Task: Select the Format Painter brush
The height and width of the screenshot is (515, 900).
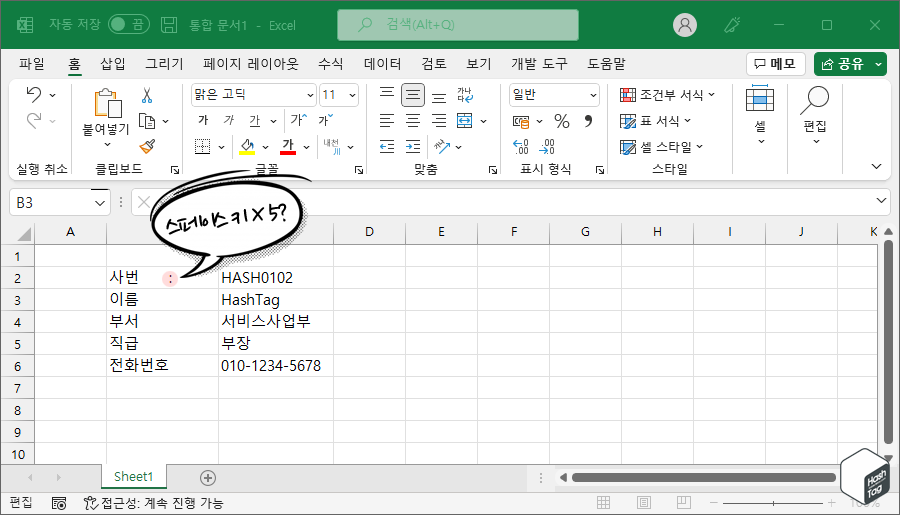Action: (148, 146)
